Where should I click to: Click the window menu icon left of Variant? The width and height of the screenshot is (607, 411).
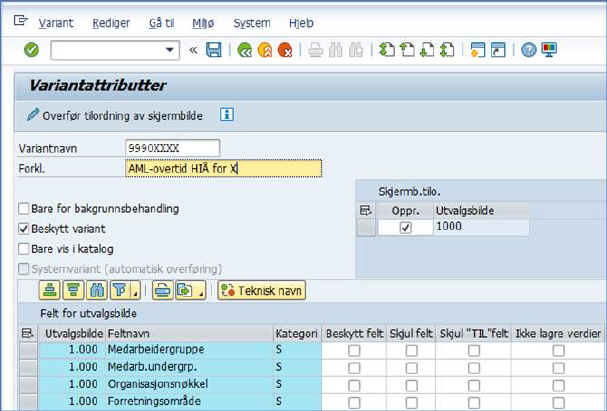[21, 21]
